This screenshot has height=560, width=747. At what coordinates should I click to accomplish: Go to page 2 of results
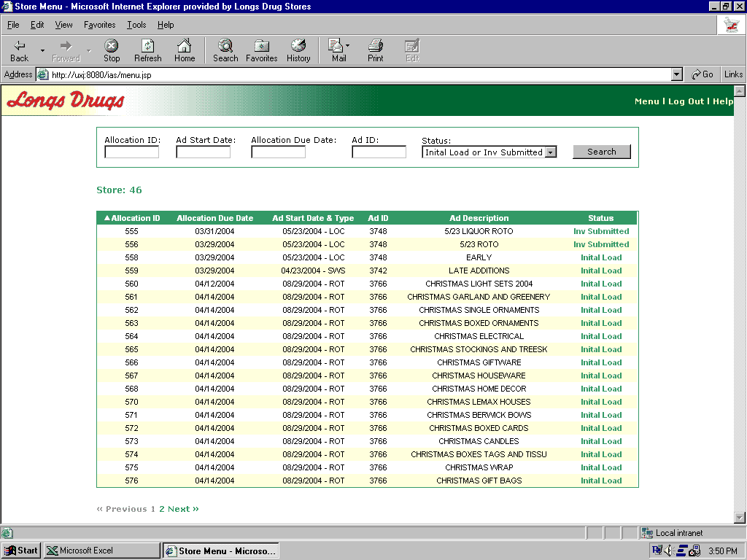click(162, 509)
